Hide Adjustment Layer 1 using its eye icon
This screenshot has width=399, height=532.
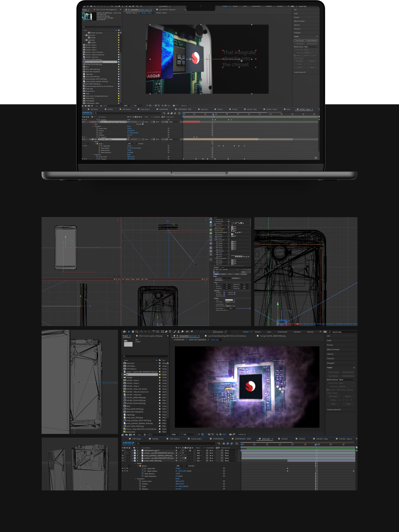[123, 451]
